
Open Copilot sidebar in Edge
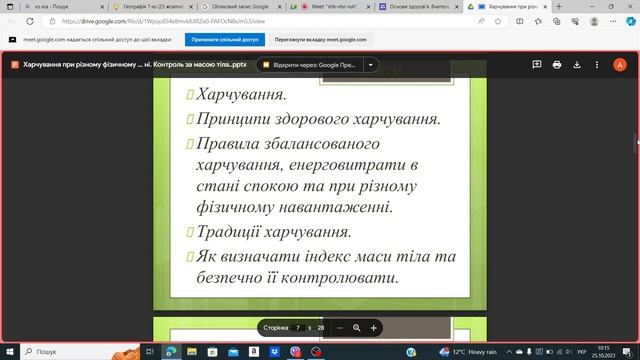[x=631, y=21]
